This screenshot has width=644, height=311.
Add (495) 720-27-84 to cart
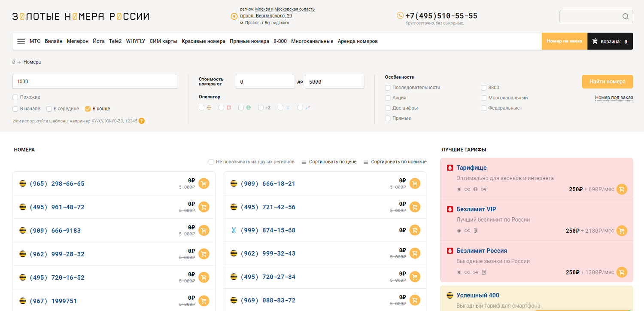coord(415,277)
